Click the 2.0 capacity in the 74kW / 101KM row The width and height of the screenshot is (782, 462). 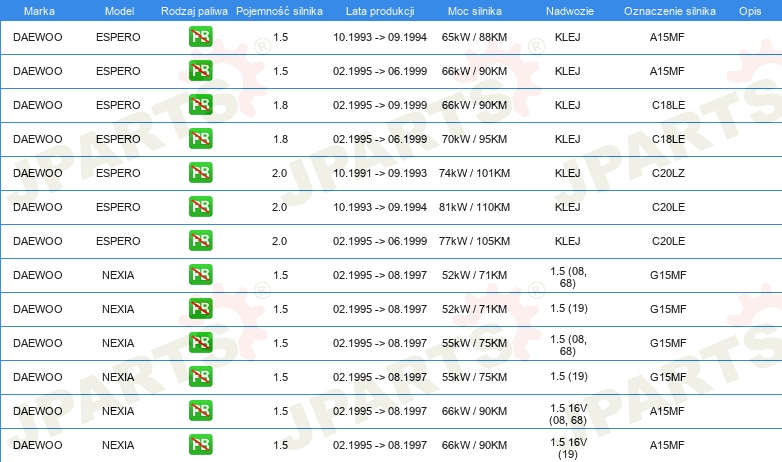(x=279, y=173)
